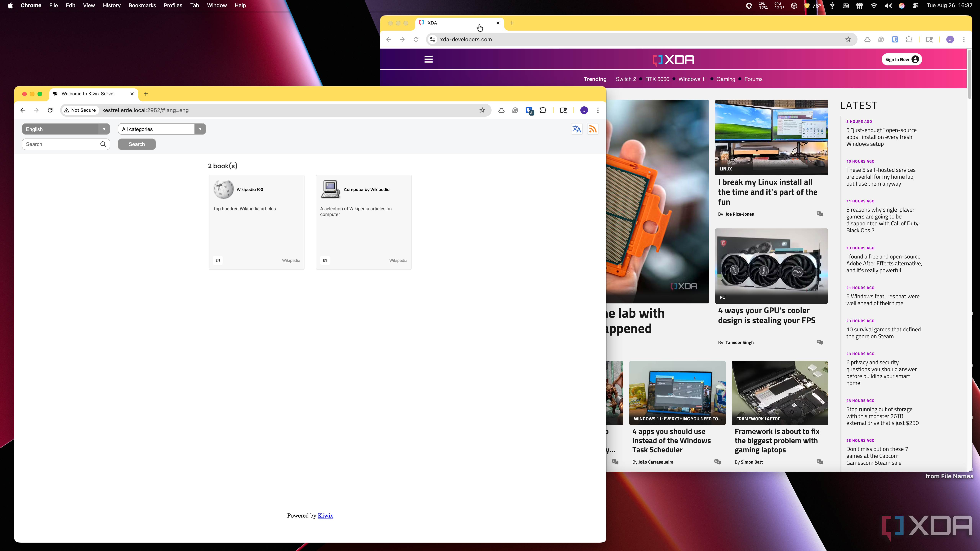The width and height of the screenshot is (980, 551).
Task: Click author name Simon Batt
Action: click(x=751, y=462)
